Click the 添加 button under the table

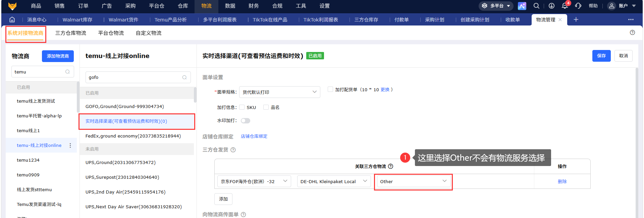click(223, 199)
